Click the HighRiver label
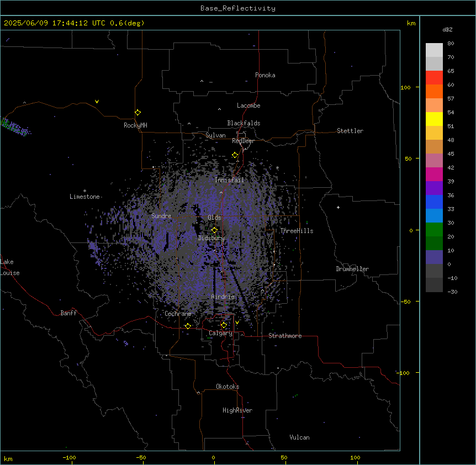 pyautogui.click(x=237, y=410)
